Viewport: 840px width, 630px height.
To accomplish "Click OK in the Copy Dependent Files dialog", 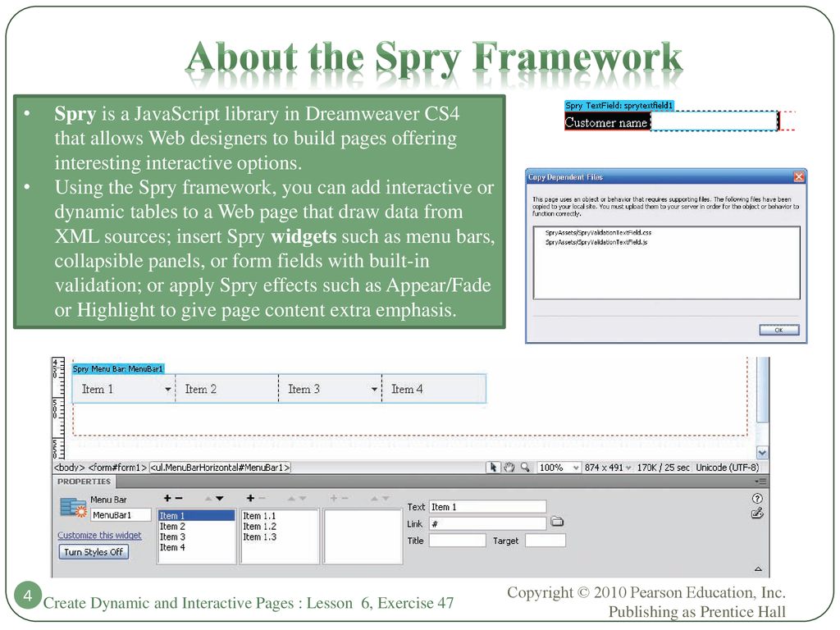I will coord(779,330).
